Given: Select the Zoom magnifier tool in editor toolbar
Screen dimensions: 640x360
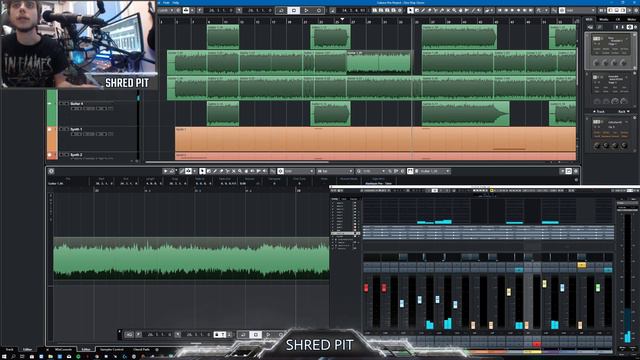Looking at the screenshot, I should 240,171.
